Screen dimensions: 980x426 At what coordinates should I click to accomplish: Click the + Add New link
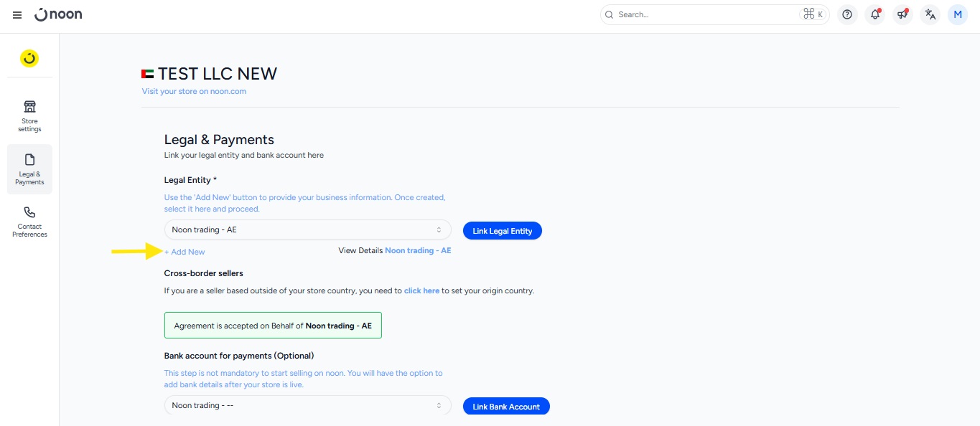click(185, 252)
